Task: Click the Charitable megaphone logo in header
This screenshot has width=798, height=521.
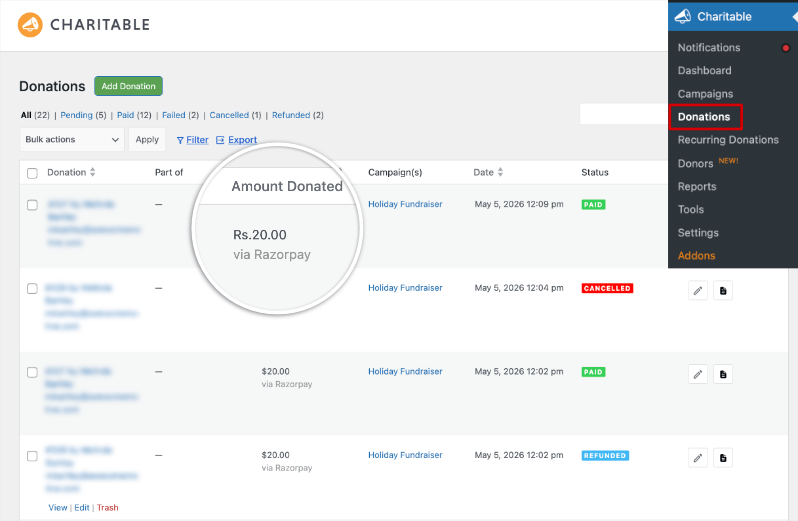Action: (x=30, y=24)
